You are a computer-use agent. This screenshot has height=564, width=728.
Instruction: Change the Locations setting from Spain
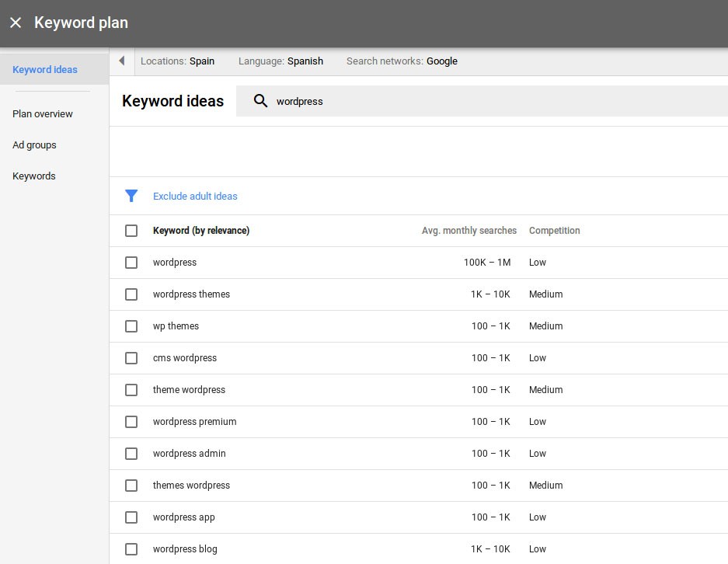177,61
